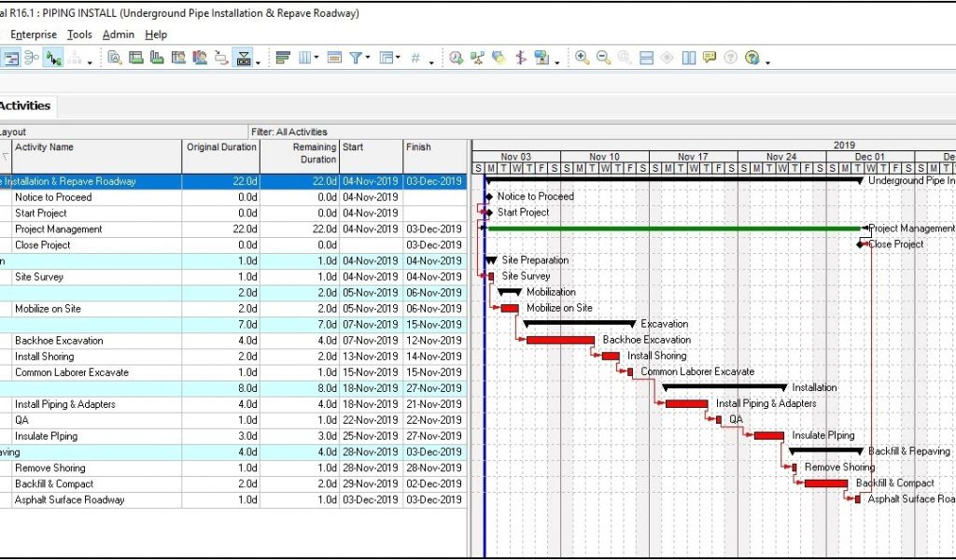Click the Bars icon in toolbar
Screen dimensions: 956x560
284,58
